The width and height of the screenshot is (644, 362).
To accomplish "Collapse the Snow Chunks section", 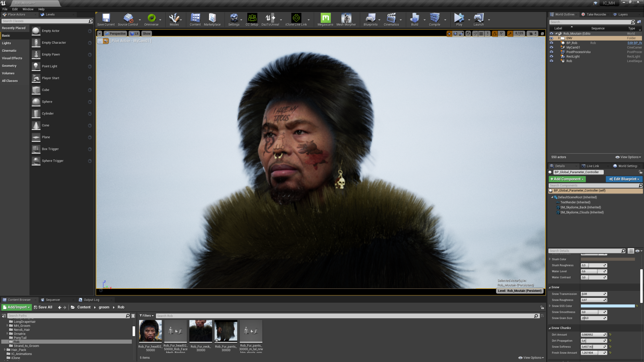I will (550, 328).
